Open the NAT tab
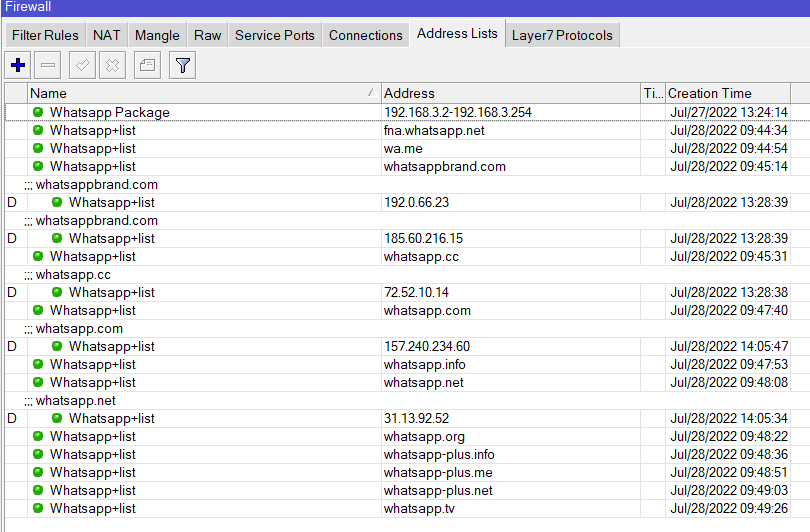The width and height of the screenshot is (810, 532). [x=106, y=35]
